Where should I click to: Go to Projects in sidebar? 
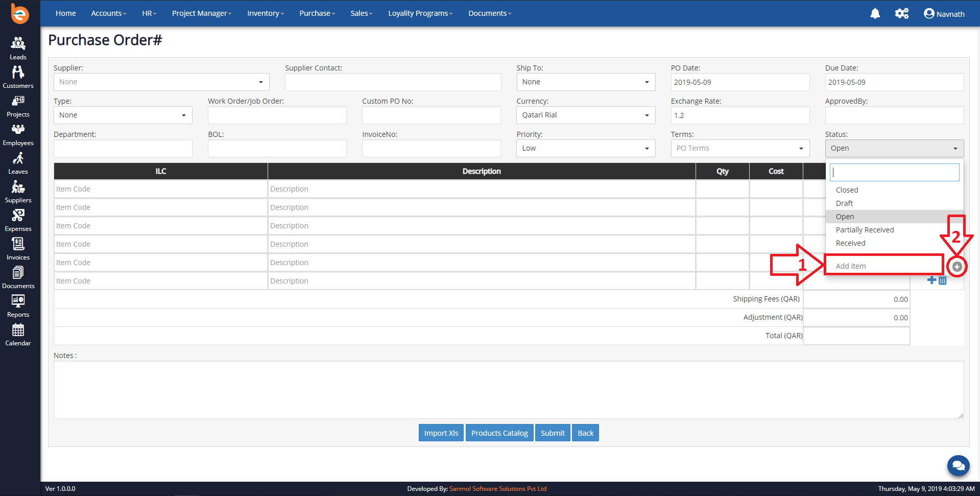click(x=18, y=105)
